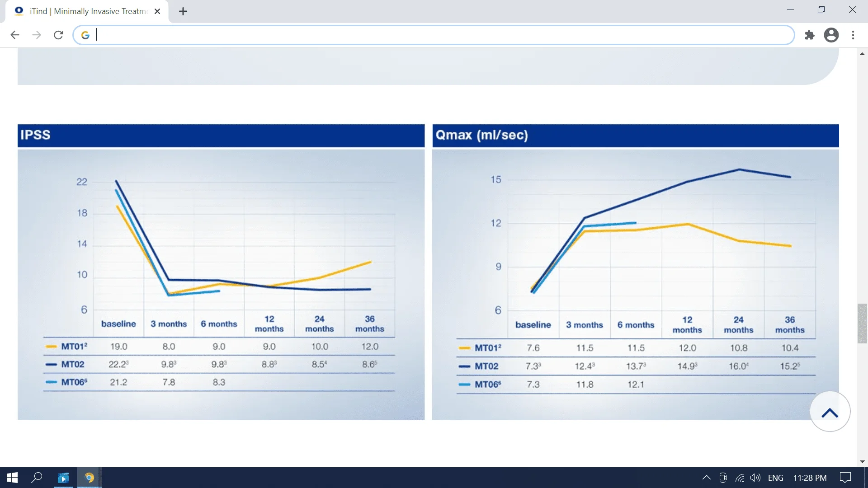Open the clock showing 11:28 PM
The image size is (868, 488).
click(810, 478)
